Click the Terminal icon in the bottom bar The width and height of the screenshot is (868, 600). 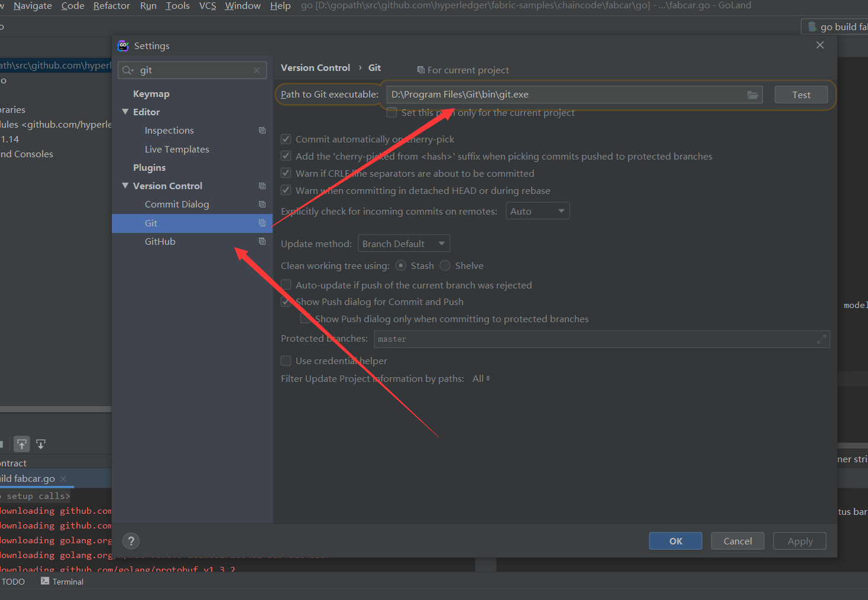(45, 581)
